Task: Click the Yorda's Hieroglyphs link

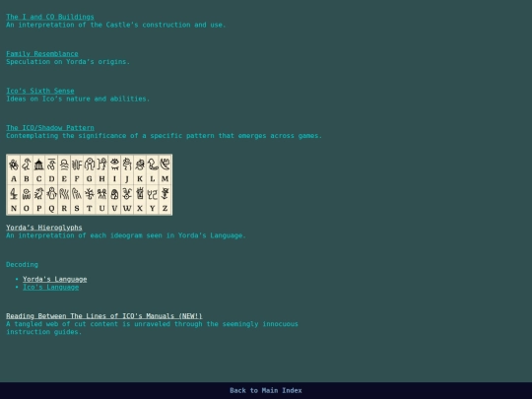Action: tap(44, 228)
